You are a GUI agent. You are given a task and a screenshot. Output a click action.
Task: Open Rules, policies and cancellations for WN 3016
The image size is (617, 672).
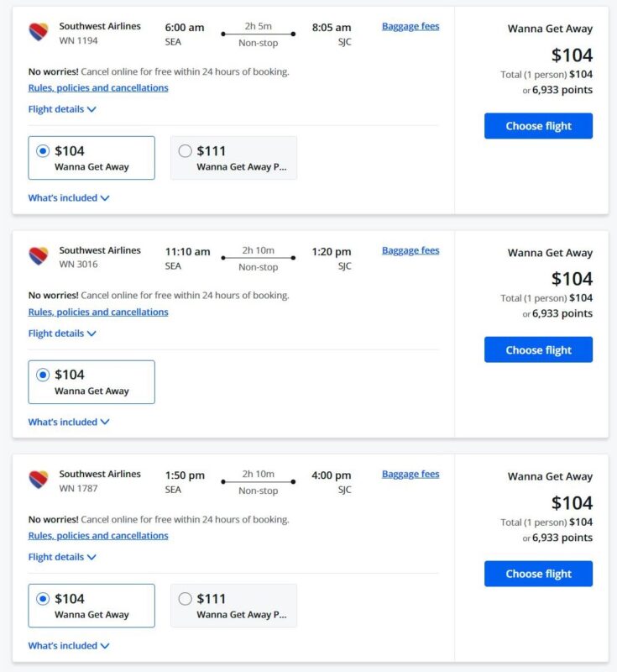(98, 312)
